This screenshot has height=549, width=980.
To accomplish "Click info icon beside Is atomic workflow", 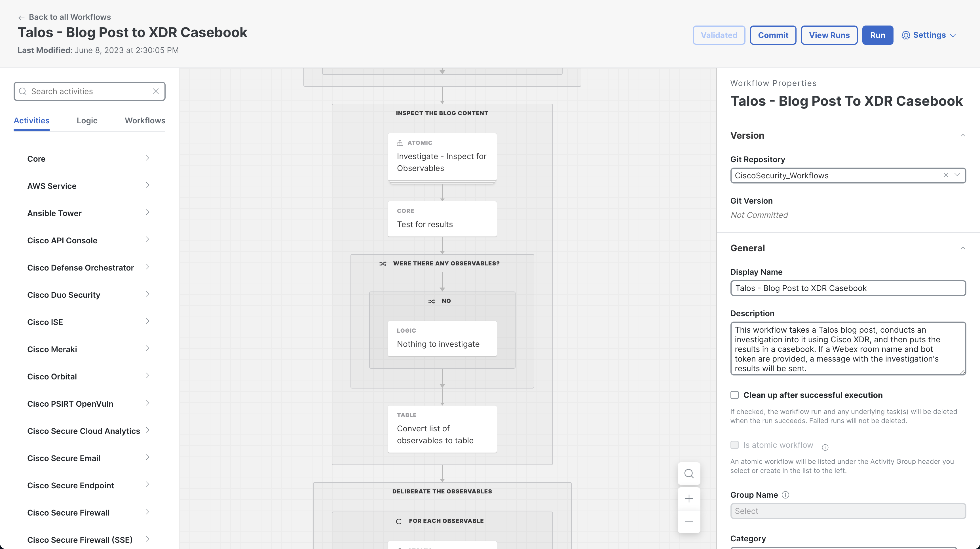I will (x=825, y=447).
